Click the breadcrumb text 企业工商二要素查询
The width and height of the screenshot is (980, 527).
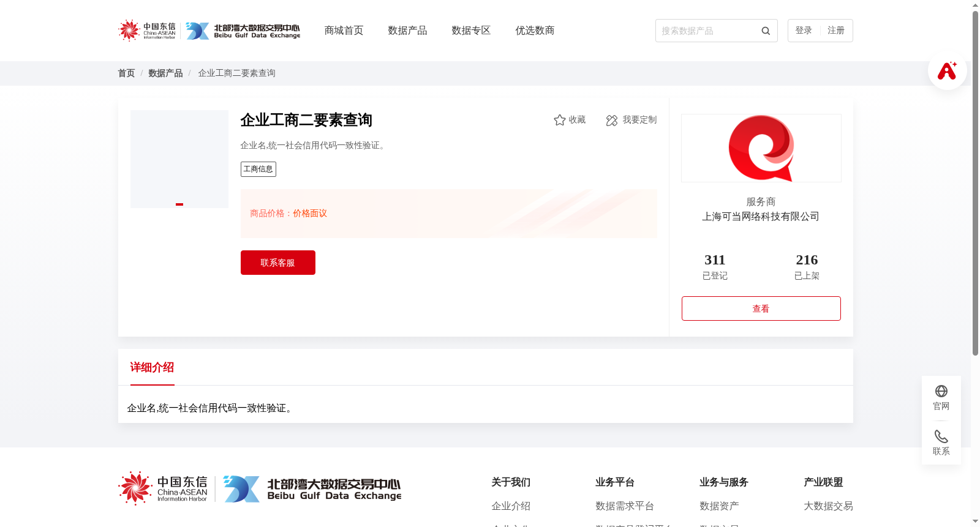click(x=236, y=73)
